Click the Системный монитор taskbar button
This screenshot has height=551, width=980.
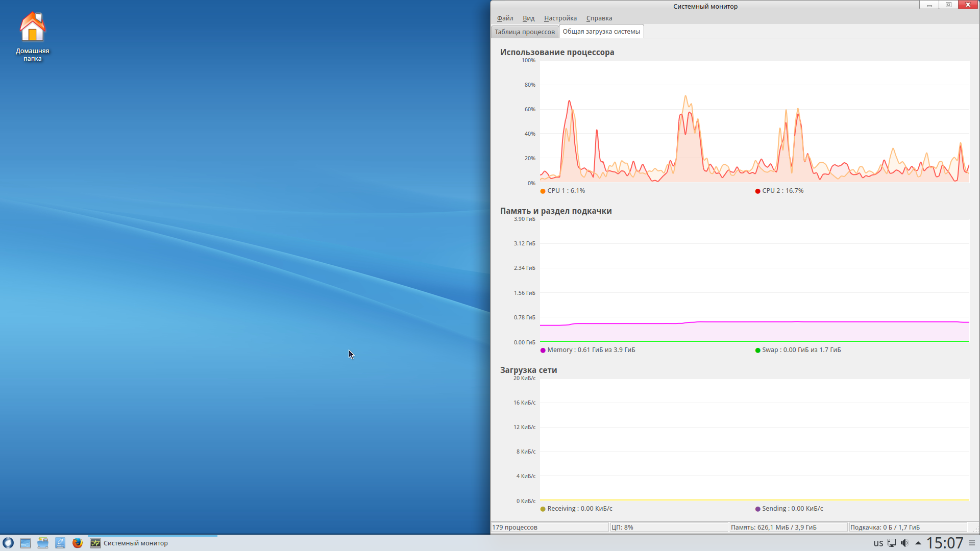(x=136, y=543)
